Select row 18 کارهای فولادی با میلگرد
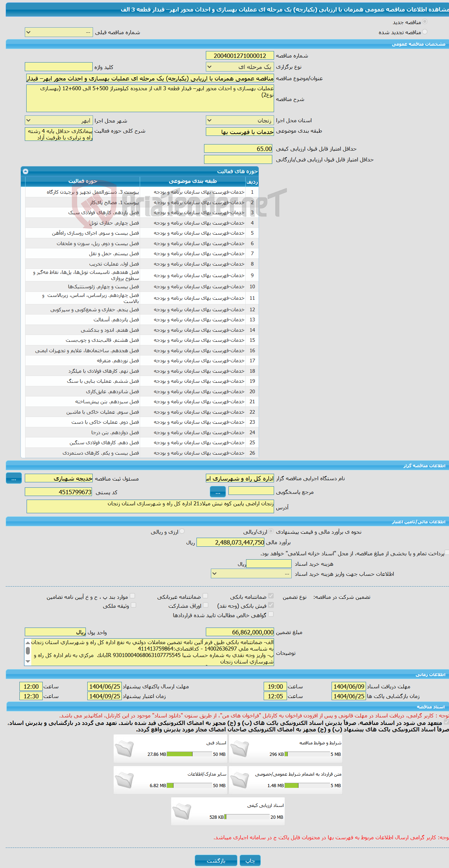The height and width of the screenshot is (868, 449). pos(142,371)
